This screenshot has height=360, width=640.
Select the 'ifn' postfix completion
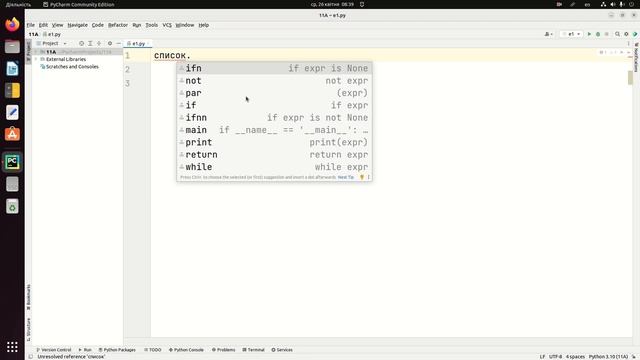[274, 68]
